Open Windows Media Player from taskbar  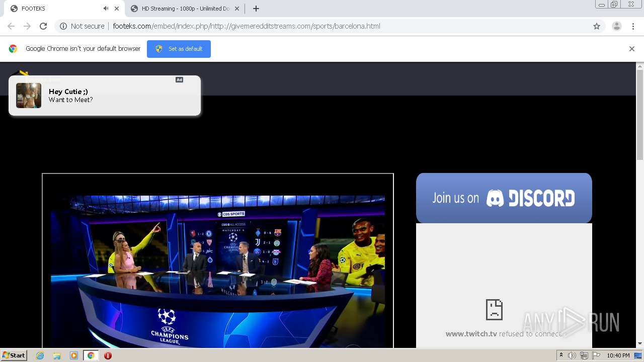74,355
